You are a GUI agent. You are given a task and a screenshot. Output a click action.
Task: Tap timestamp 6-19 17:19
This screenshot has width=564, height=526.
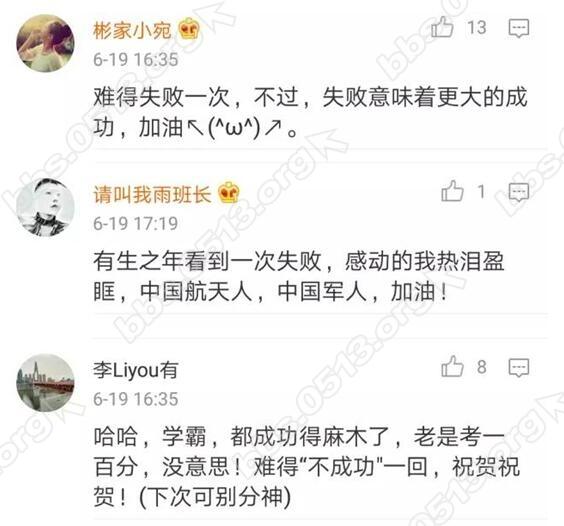[136, 223]
